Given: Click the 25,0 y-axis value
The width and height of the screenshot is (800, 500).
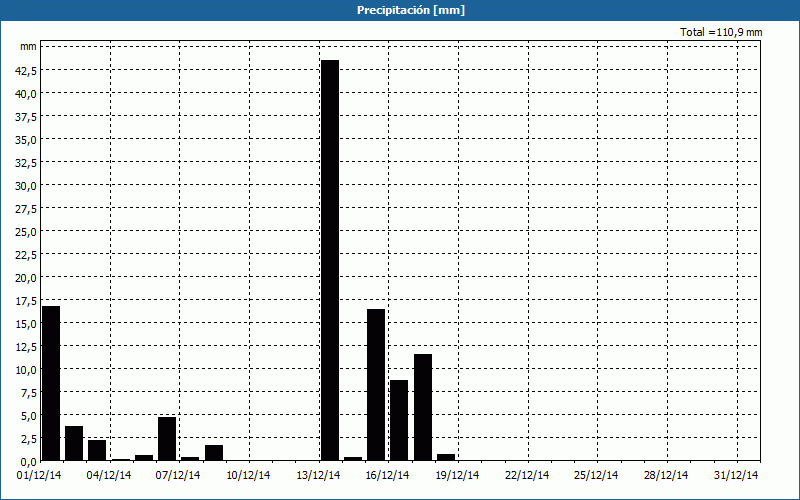Looking at the screenshot, I should pos(26,232).
